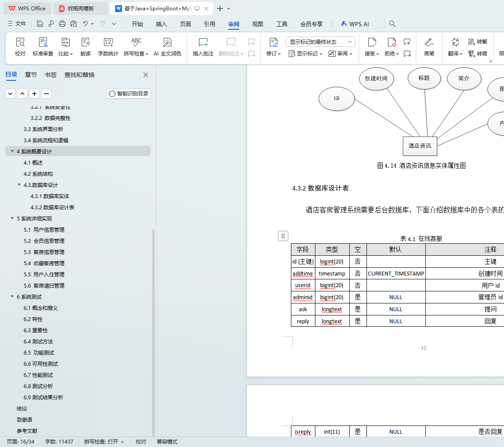Switch to 书签 navigation tab
Screen dimensions: 504x447
tap(50, 75)
